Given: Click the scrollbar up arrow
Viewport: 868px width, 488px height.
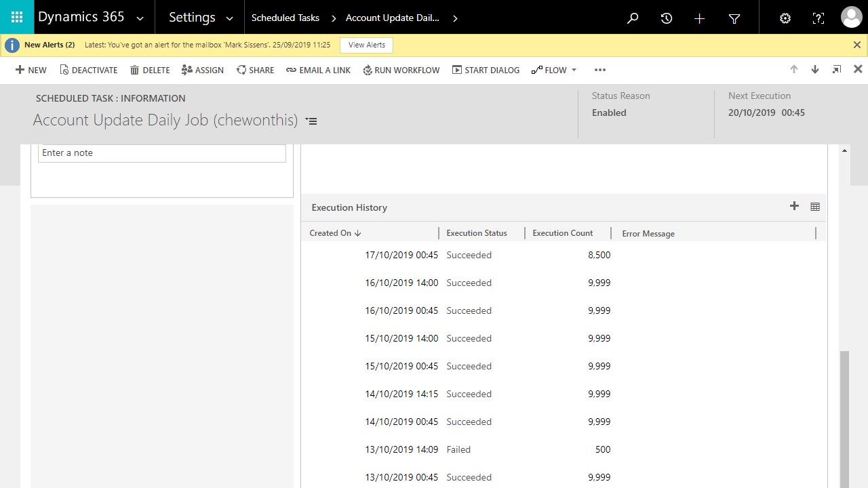Looking at the screenshot, I should coord(844,150).
